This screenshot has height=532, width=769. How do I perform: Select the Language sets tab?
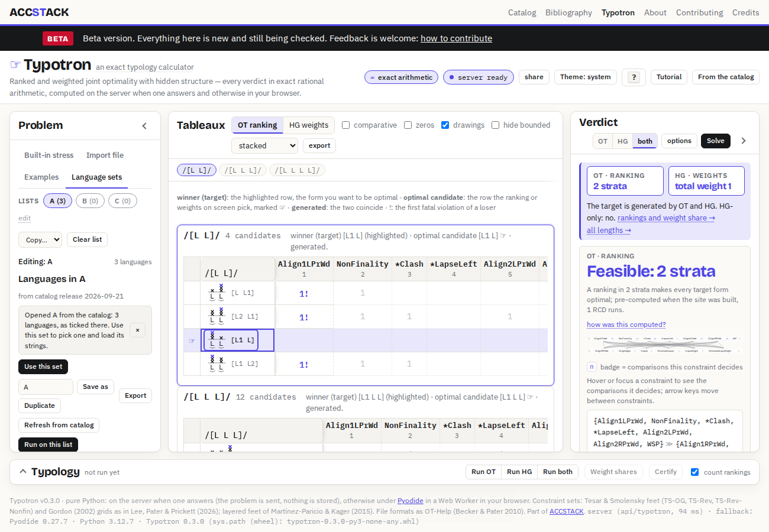tap(97, 177)
